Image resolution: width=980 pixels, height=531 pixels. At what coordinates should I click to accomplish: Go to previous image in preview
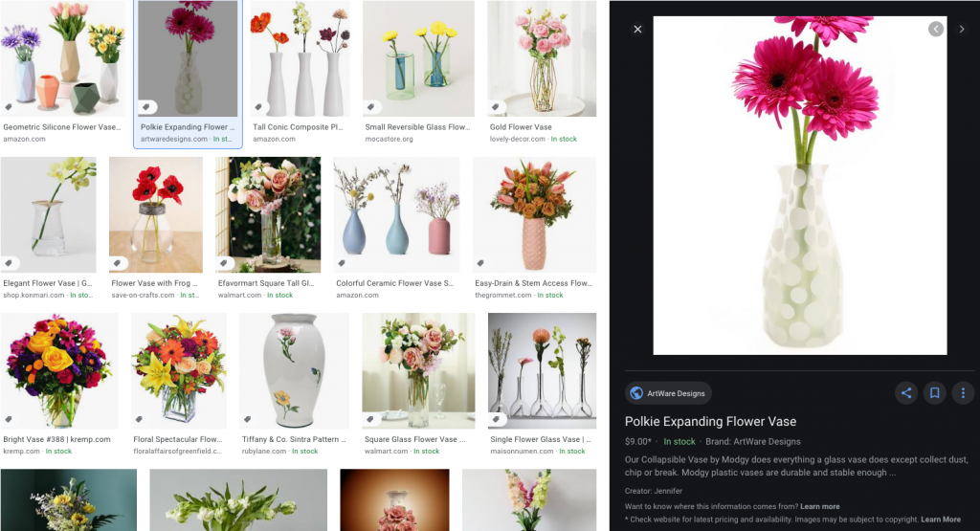point(936,29)
